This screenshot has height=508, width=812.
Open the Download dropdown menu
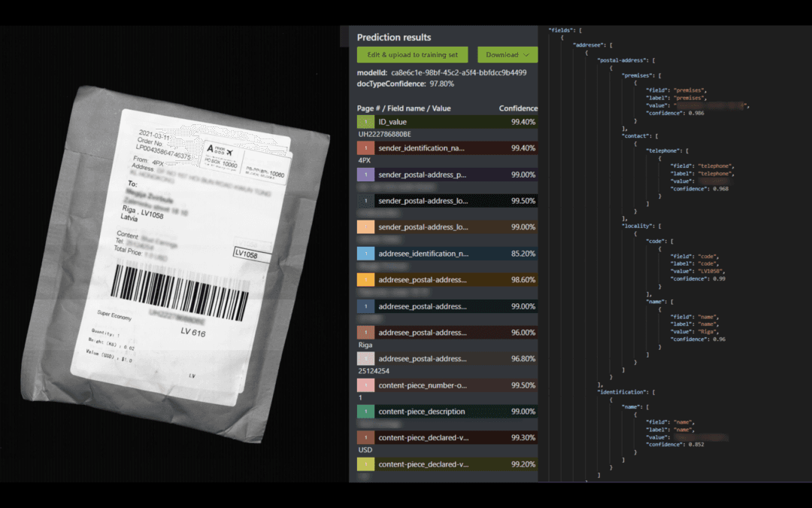(507, 55)
